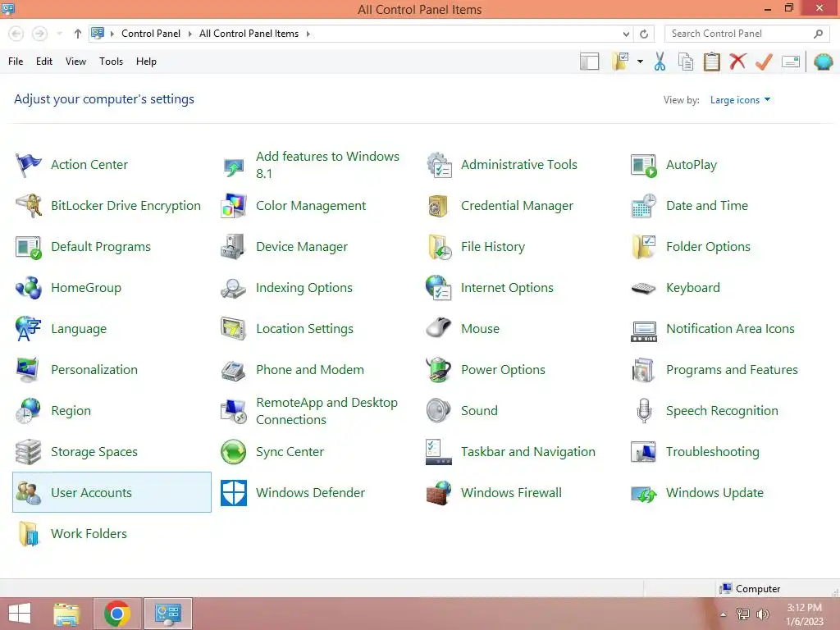Viewport: 840px width, 630px height.
Task: Open the View by Large icons dropdown
Action: (x=740, y=100)
